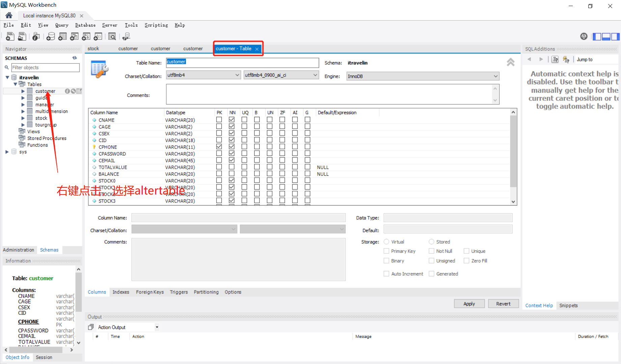The height and width of the screenshot is (364, 621).
Task: Go back in SQL Additions help
Action: click(530, 59)
